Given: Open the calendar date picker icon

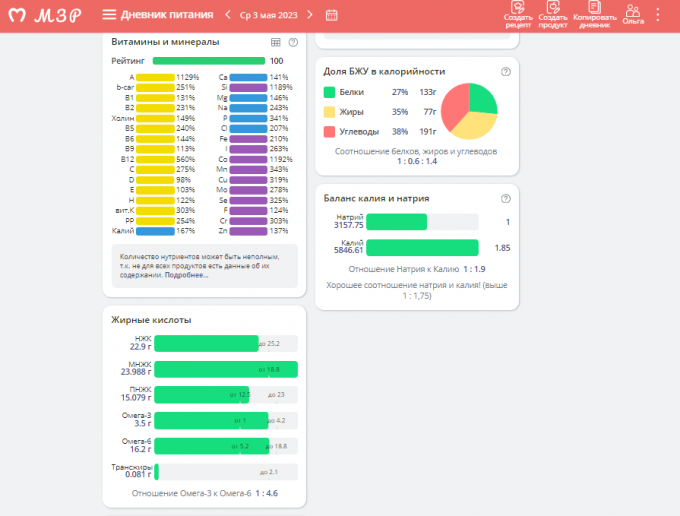Looking at the screenshot, I should [332, 15].
